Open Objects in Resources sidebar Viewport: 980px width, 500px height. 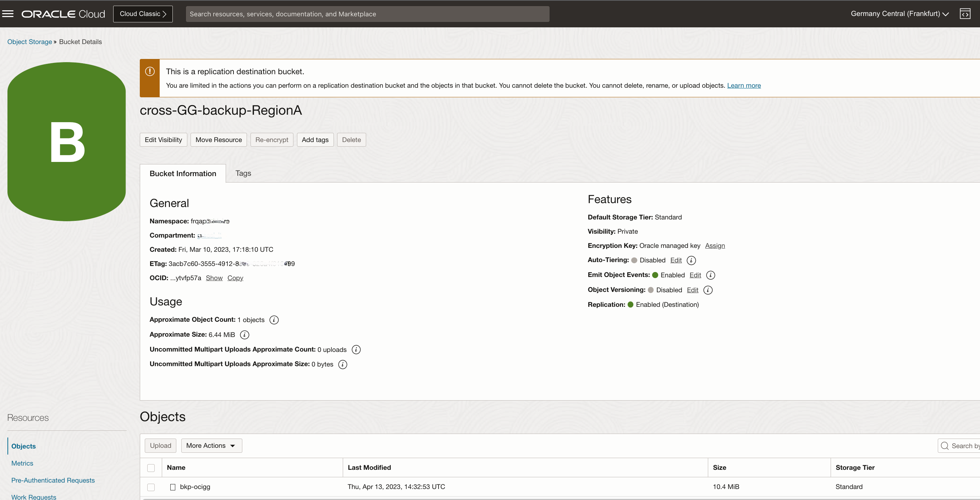(23, 446)
